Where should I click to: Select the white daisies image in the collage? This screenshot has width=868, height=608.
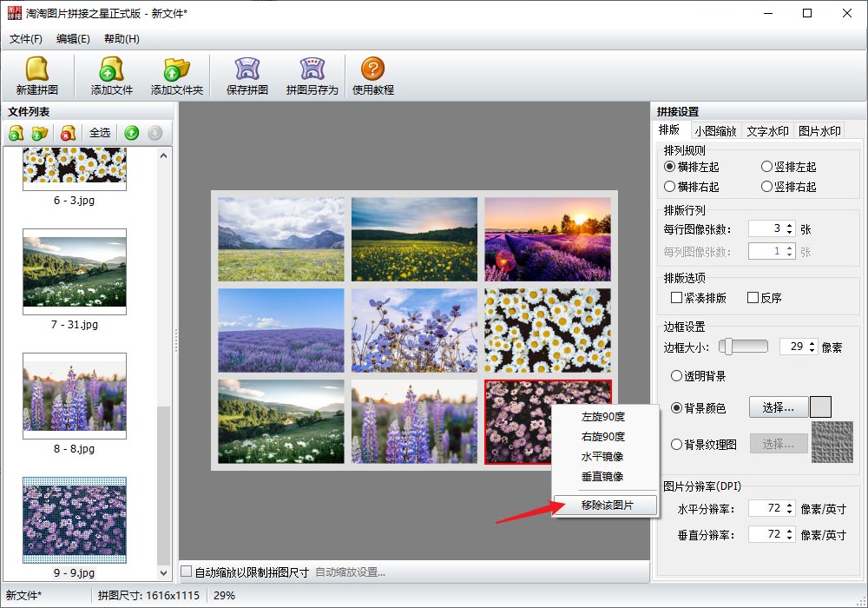548,330
